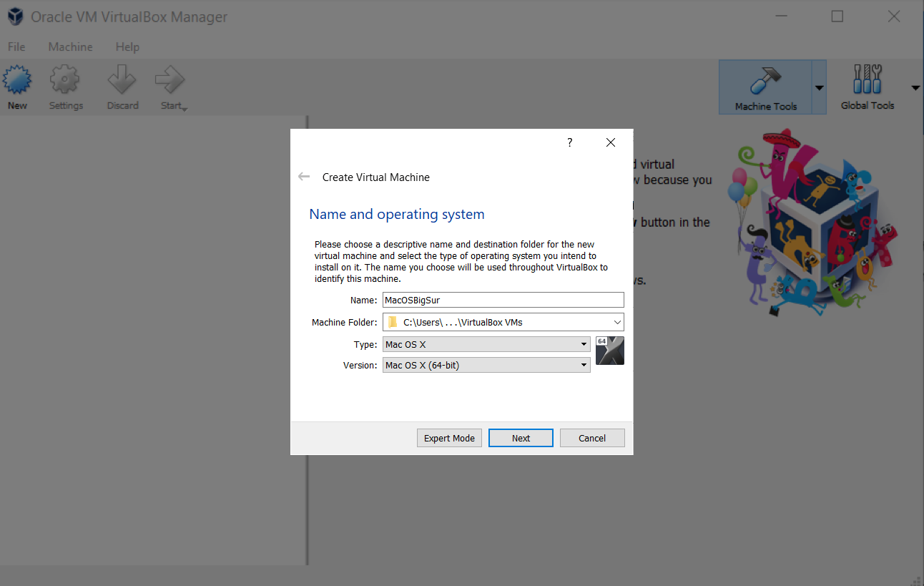This screenshot has height=586, width=924.
Task: Click the Next button
Action: (521, 438)
